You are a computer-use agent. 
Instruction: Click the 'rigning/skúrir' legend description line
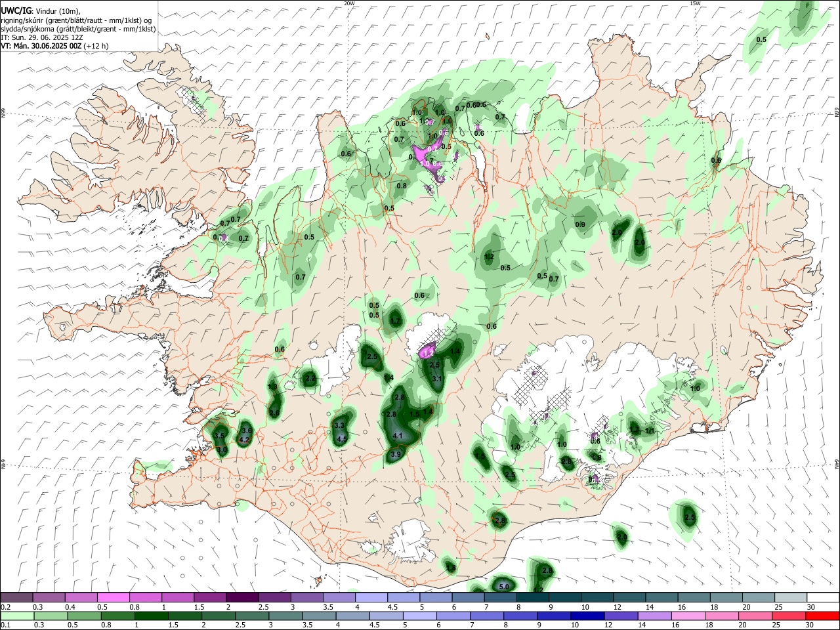click(77, 20)
